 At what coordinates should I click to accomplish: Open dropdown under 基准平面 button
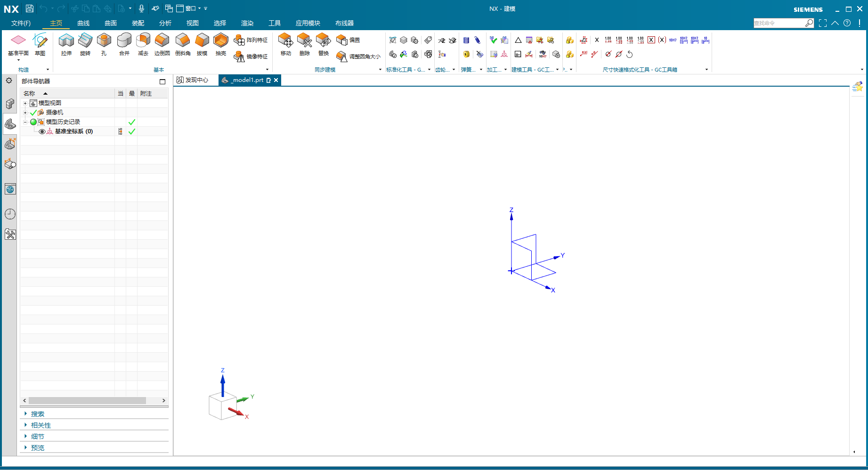18,60
